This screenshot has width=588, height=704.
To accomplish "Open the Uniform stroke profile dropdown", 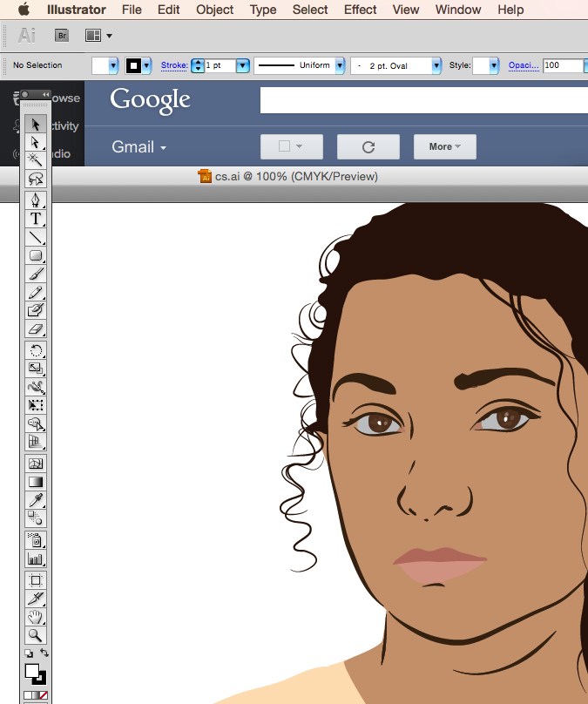I will click(x=339, y=65).
